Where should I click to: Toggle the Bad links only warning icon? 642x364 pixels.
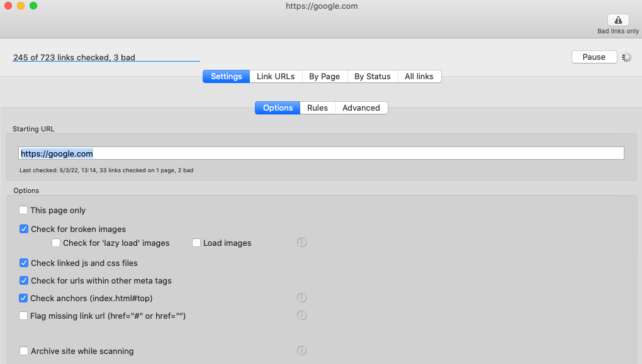618,20
